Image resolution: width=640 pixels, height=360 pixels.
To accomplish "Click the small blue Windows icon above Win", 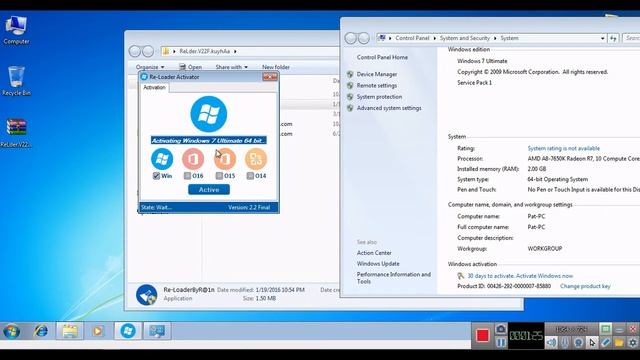I will pyautogui.click(x=162, y=159).
